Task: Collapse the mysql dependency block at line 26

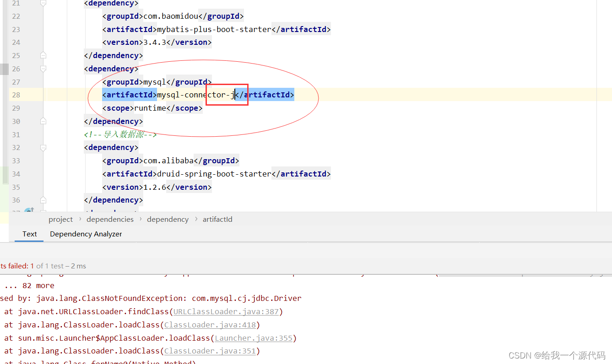Action: click(x=43, y=69)
